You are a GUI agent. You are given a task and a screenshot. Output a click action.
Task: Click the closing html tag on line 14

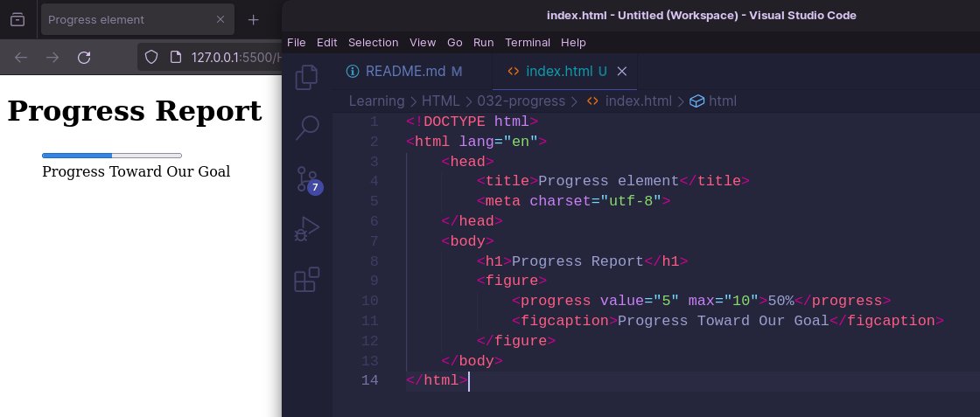tap(437, 380)
